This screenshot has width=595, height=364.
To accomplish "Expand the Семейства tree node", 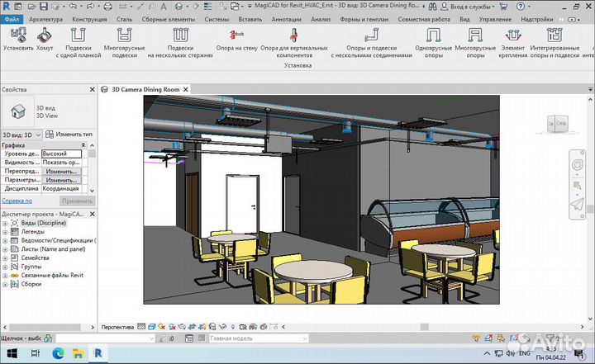I will pos(5,258).
